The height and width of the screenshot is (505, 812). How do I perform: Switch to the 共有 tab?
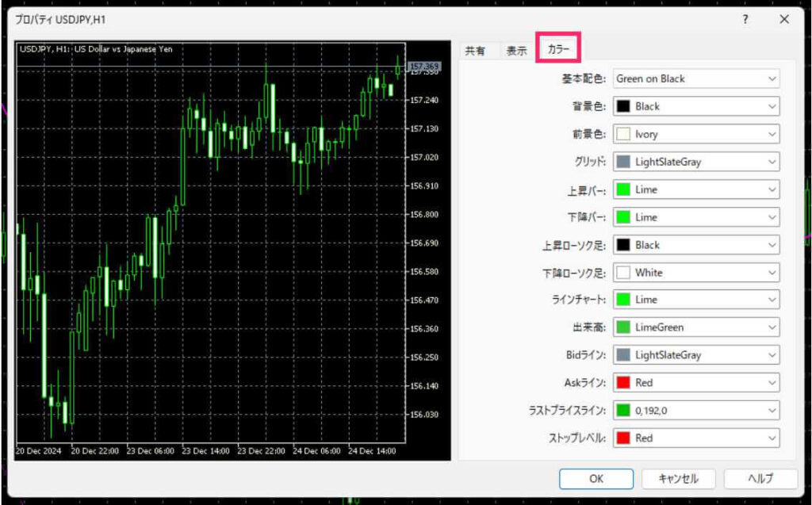click(475, 51)
